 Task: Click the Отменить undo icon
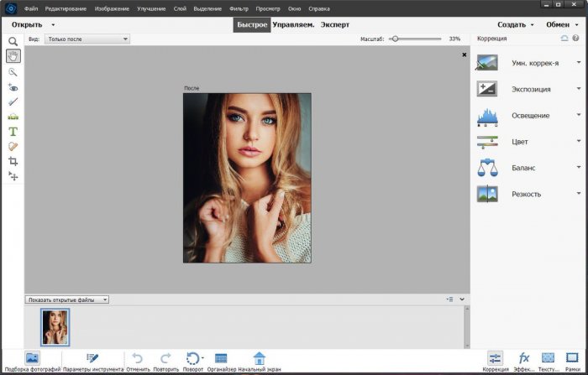pyautogui.click(x=138, y=358)
